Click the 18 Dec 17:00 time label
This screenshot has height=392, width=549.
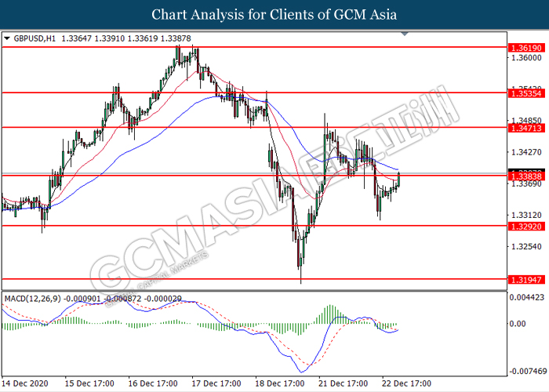pos(280,383)
